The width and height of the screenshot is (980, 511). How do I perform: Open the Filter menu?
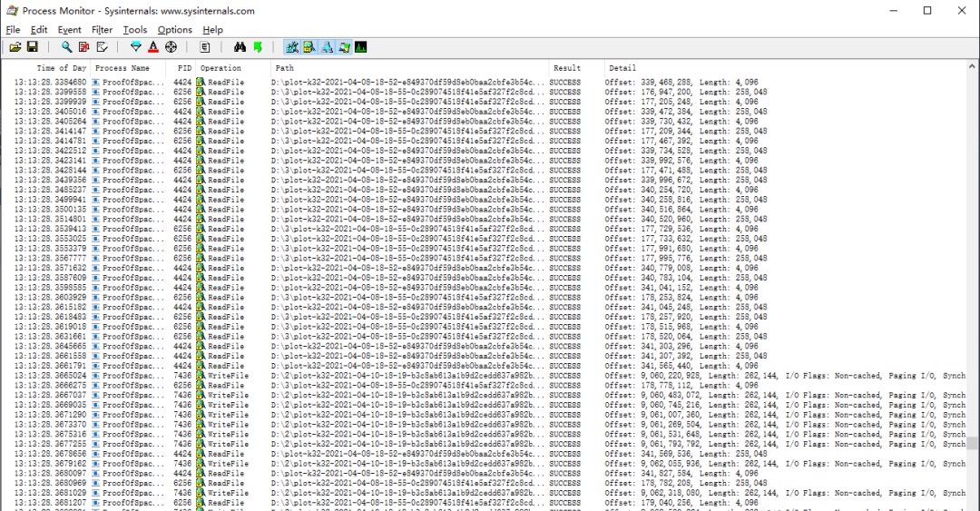102,29
